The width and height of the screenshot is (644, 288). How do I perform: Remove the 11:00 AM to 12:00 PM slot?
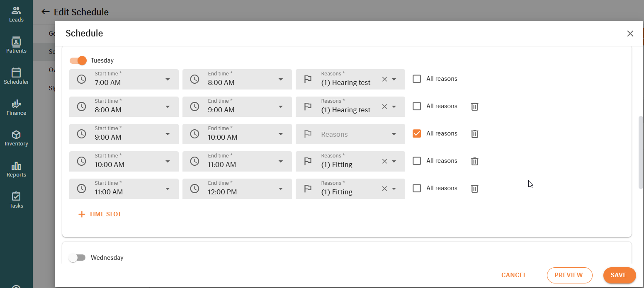point(475,189)
